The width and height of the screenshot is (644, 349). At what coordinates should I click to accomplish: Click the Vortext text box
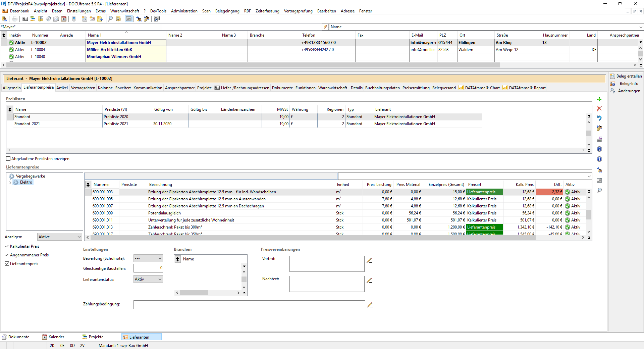coord(327,264)
